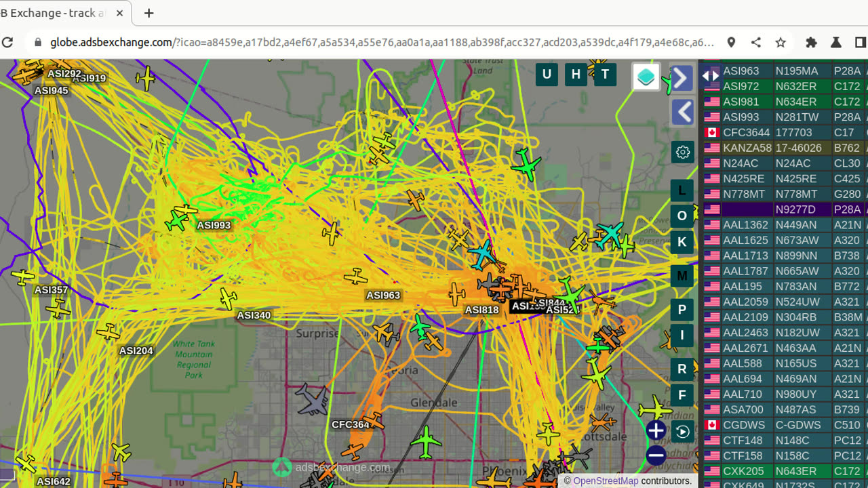Click the yellow airplane above ASI963 label
Screen dimensions: 868x488
[355, 277]
